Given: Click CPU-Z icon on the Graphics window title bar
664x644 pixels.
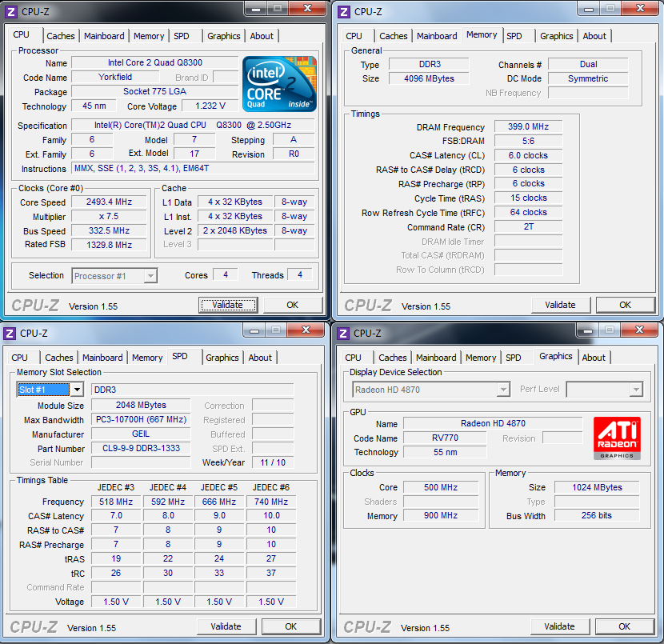Looking at the screenshot, I should point(343,333).
